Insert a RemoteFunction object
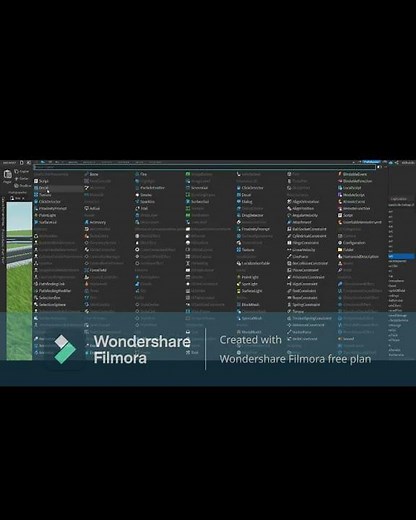Image resolution: width=416 pixels, height=520 pixels. click(354, 208)
